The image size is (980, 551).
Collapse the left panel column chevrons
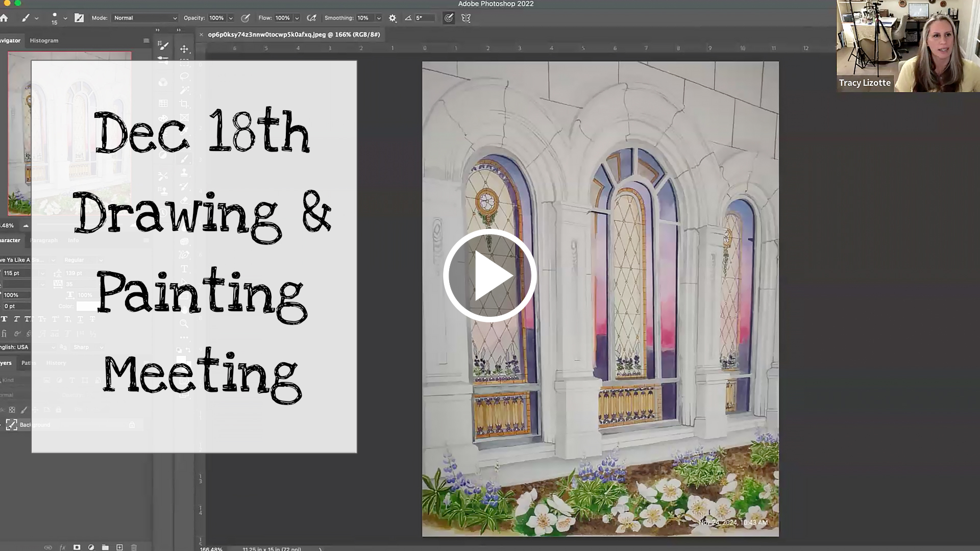158,30
